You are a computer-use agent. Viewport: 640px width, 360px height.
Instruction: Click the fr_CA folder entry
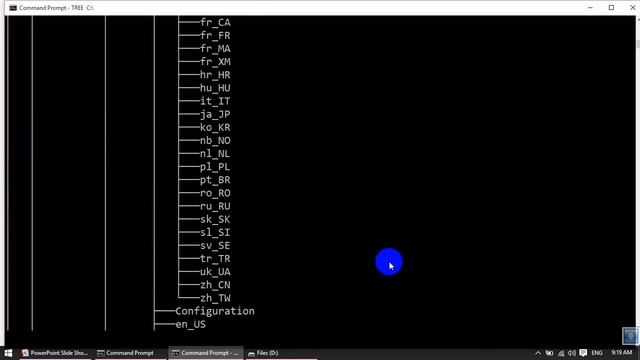pyautogui.click(x=215, y=22)
